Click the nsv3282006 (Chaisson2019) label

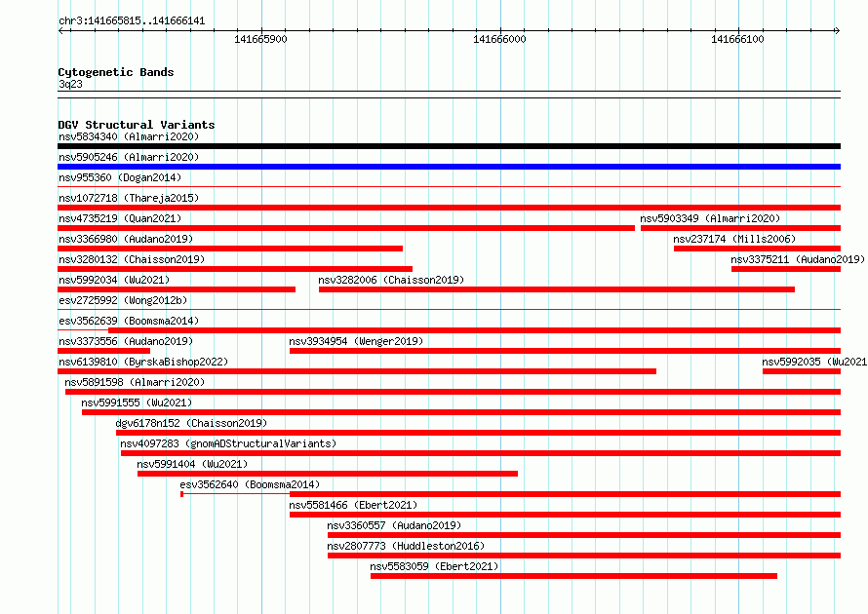point(391,280)
